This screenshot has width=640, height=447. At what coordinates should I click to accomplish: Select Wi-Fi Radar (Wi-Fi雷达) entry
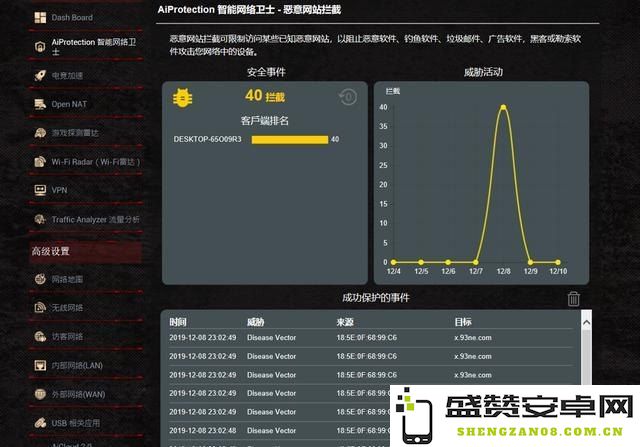(96, 162)
